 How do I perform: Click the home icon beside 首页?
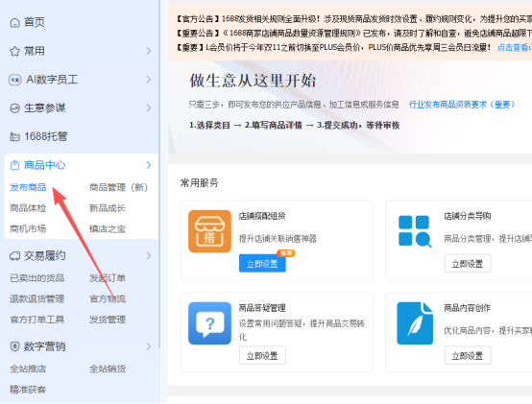click(x=15, y=23)
